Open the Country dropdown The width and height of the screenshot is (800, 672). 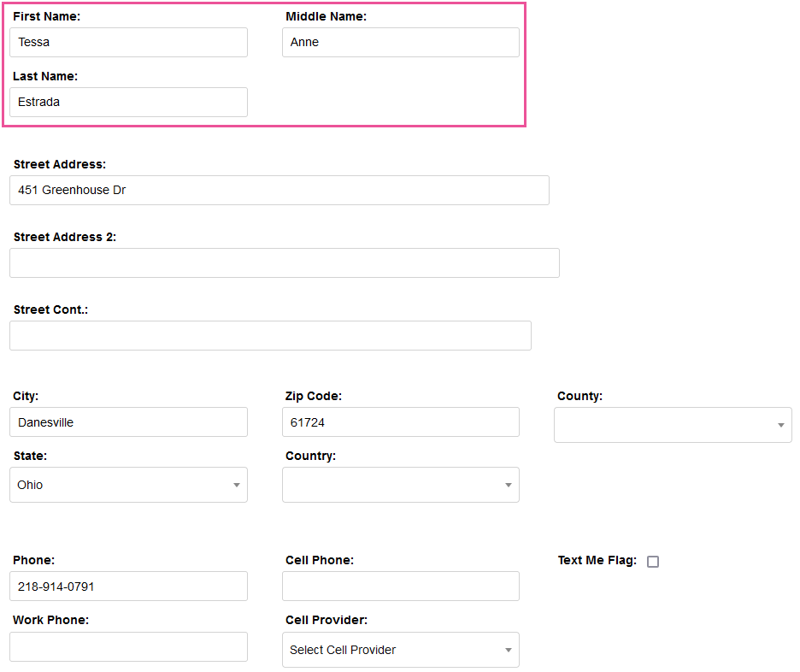[x=400, y=485]
